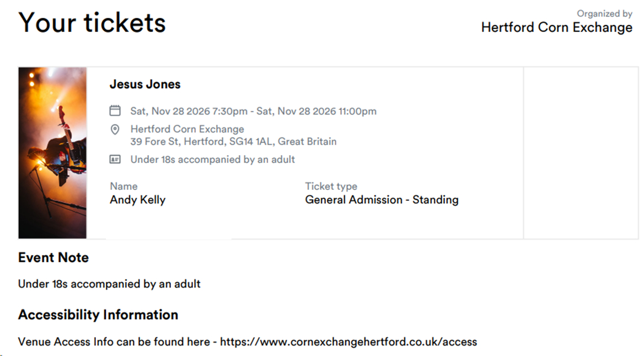The width and height of the screenshot is (644, 356).
Task: Open the cornexchangehertford.co.uk/access link
Action: [348, 342]
